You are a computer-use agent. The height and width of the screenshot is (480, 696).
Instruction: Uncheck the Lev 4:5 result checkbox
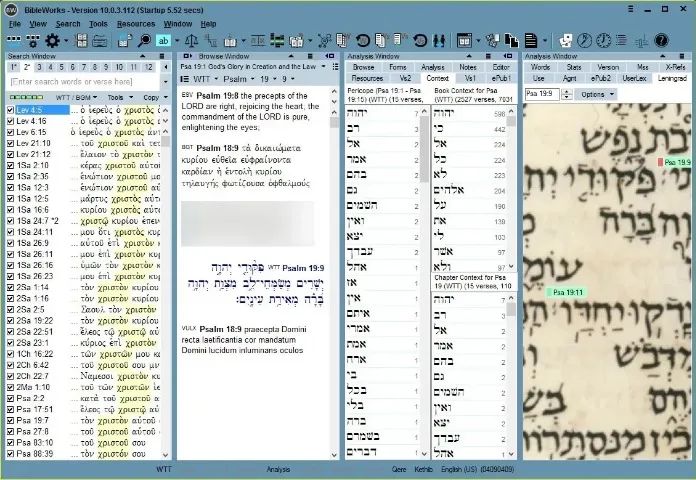click(x=10, y=110)
